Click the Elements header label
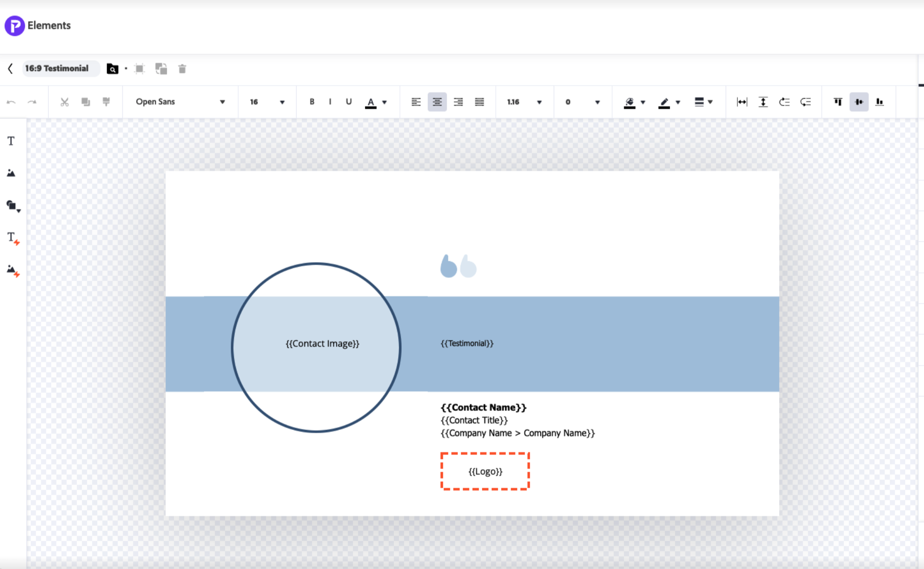Viewport: 924px width, 569px height. tap(49, 25)
